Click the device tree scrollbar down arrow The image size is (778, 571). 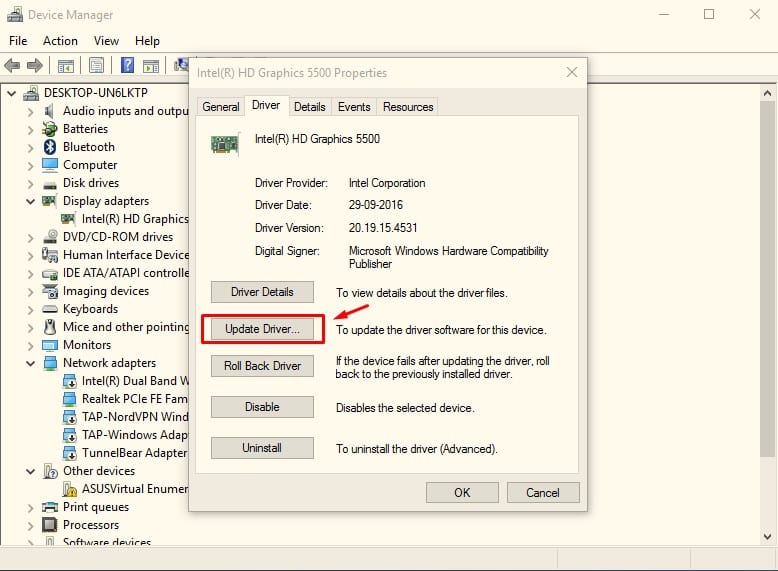(x=767, y=536)
